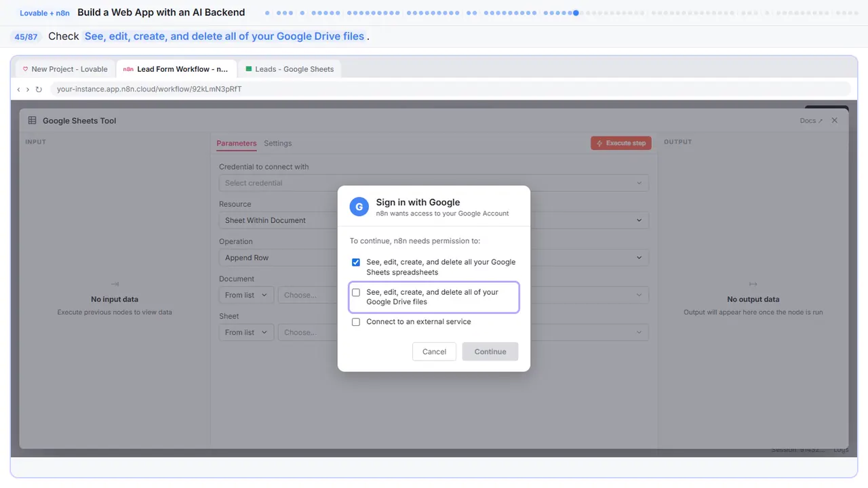
Task: Select the Parameters tab
Action: [237, 144]
